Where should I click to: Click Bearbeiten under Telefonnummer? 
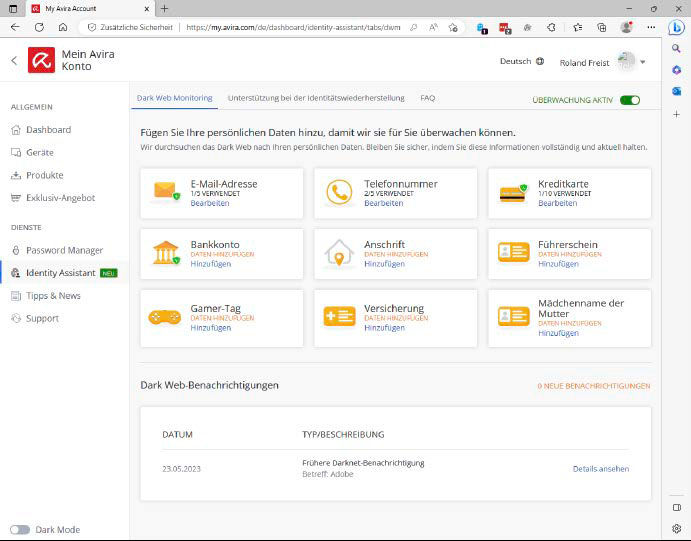click(383, 203)
